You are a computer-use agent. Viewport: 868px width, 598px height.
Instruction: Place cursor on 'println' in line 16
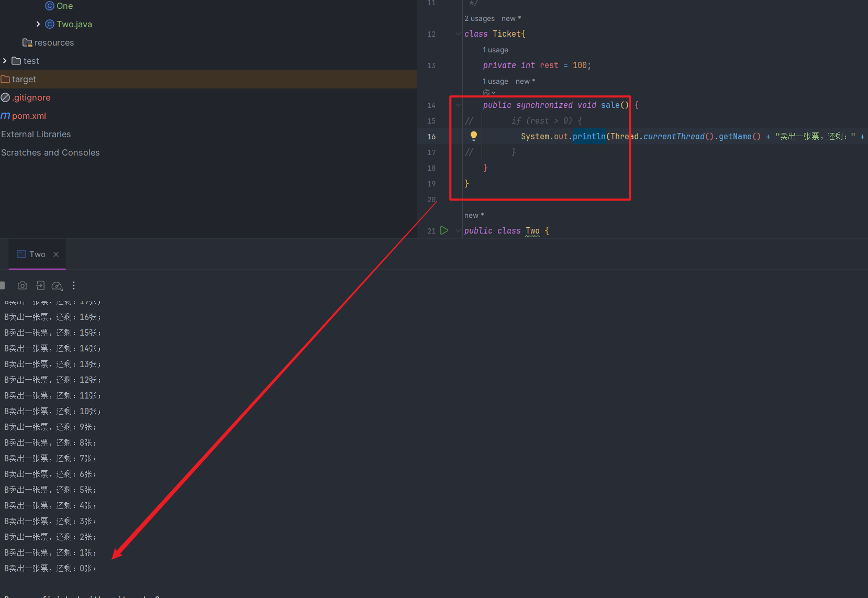tap(589, 136)
